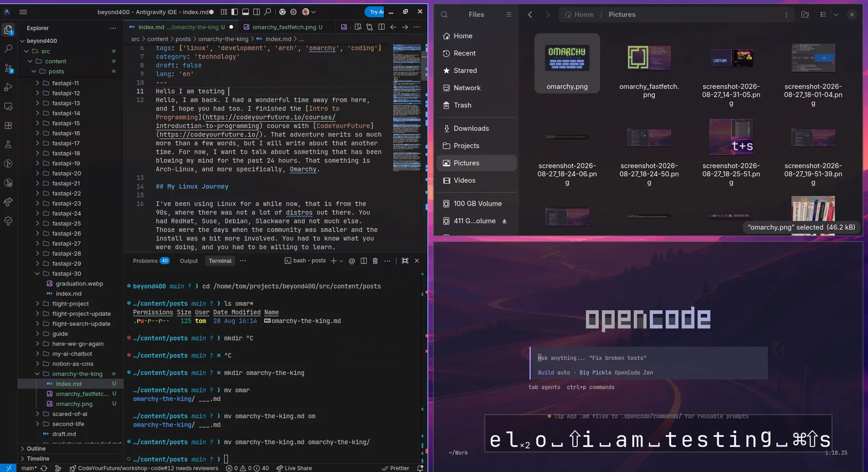Click the notifications bell in status bar
The height and width of the screenshot is (472, 868).
pyautogui.click(x=420, y=468)
